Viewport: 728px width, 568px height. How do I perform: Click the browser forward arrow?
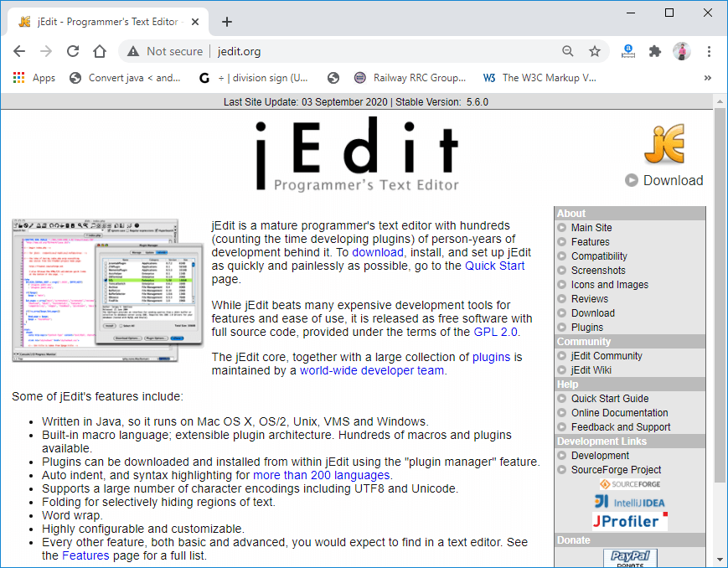coord(46,51)
